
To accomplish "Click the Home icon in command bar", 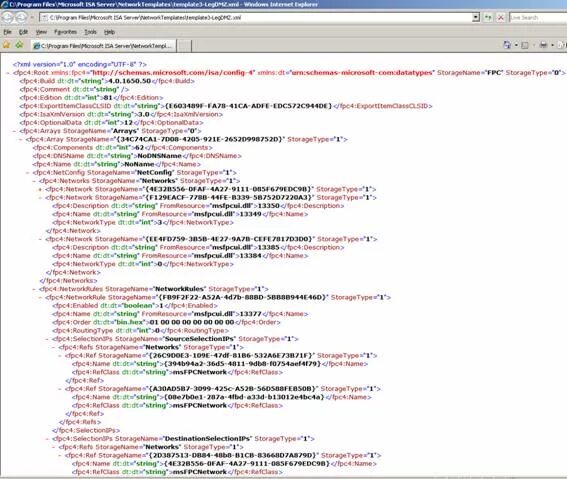I will (x=507, y=45).
